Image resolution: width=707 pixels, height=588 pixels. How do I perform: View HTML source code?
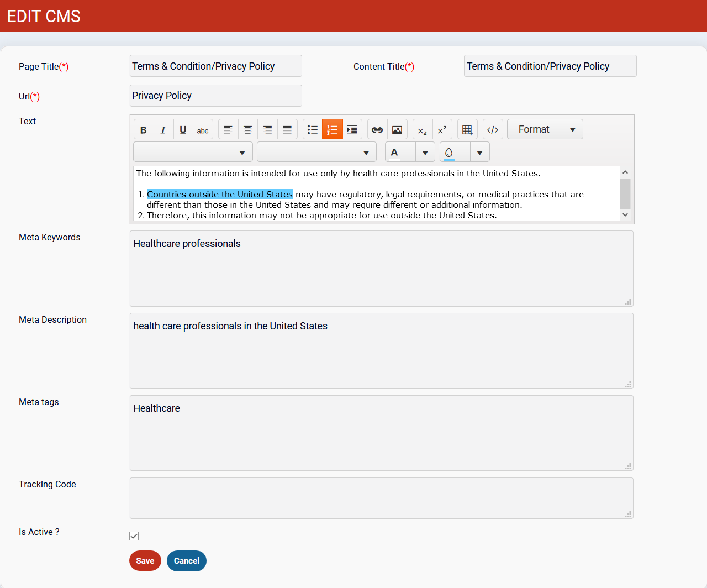tap(493, 129)
